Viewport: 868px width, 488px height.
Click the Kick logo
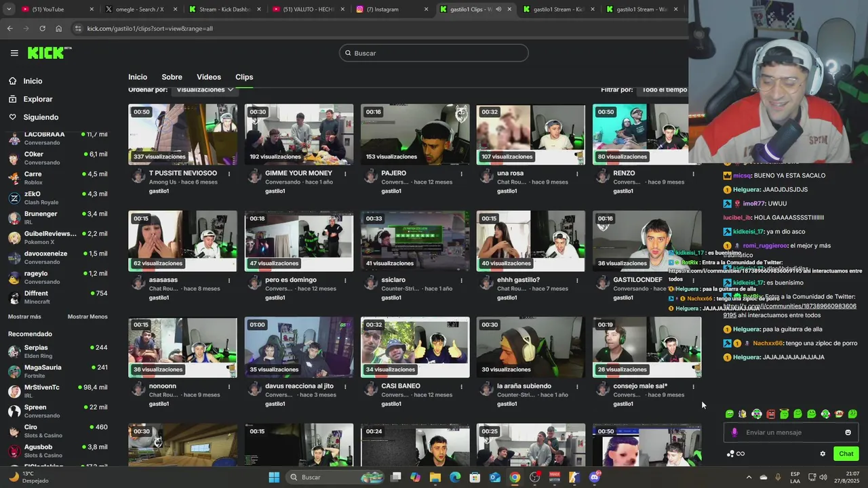49,53
